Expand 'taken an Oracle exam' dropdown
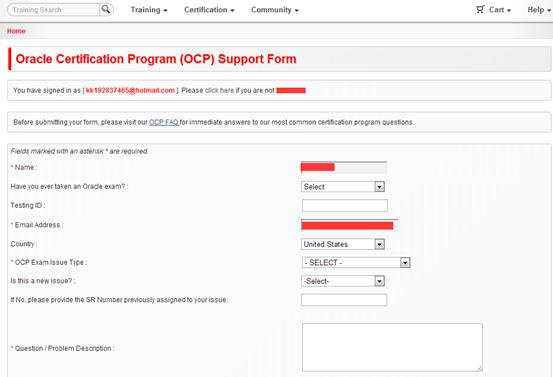The image size is (553, 377). coord(343,187)
